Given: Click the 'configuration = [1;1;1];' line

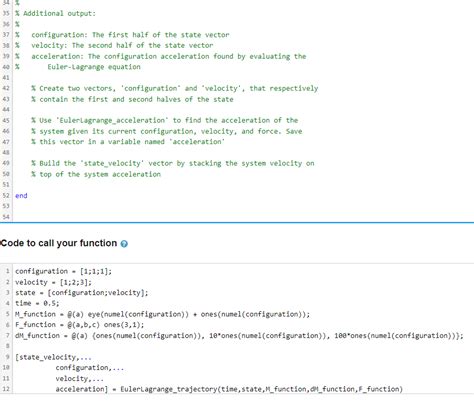Looking at the screenshot, I should tap(63, 271).
